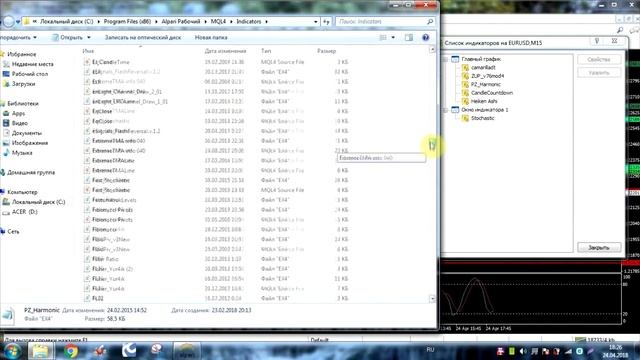
Task: Collapse the Окно индикатора 1 node
Action: [x=446, y=110]
